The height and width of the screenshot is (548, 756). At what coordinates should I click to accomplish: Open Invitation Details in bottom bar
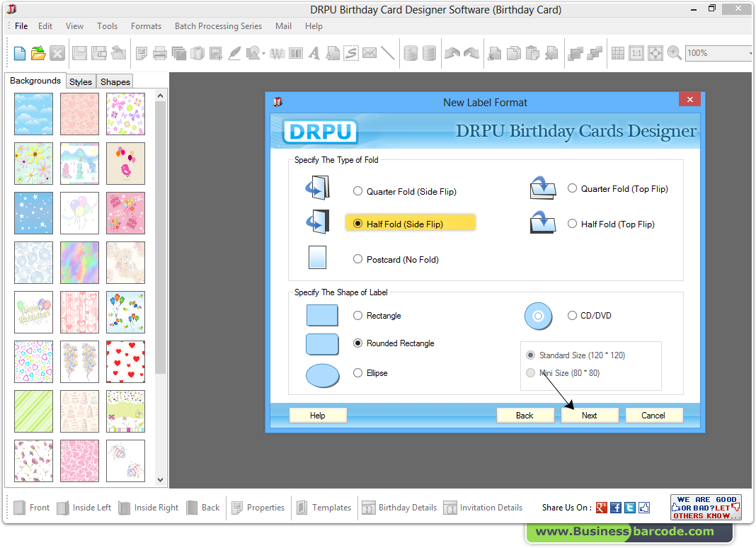tap(483, 508)
